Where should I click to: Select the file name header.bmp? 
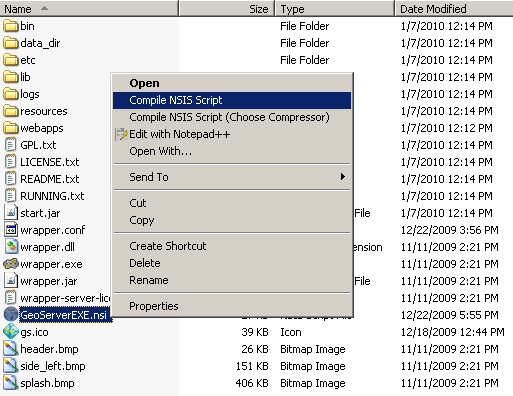(49, 349)
